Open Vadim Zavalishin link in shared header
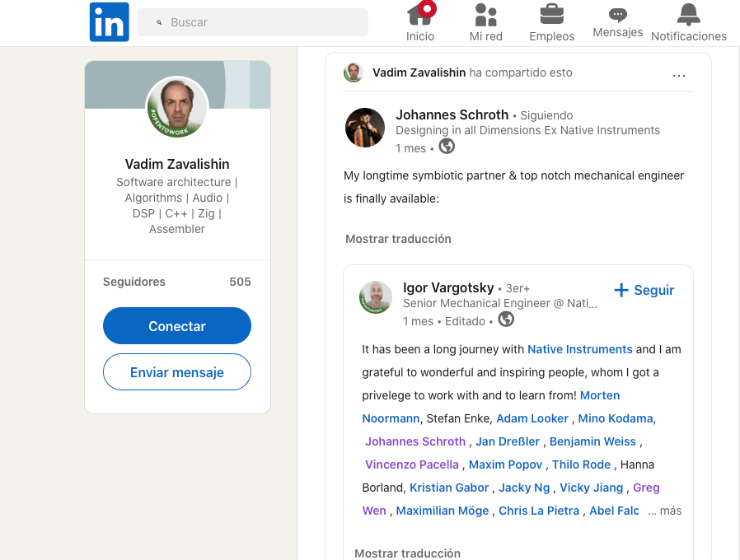740x560 pixels. pos(419,72)
